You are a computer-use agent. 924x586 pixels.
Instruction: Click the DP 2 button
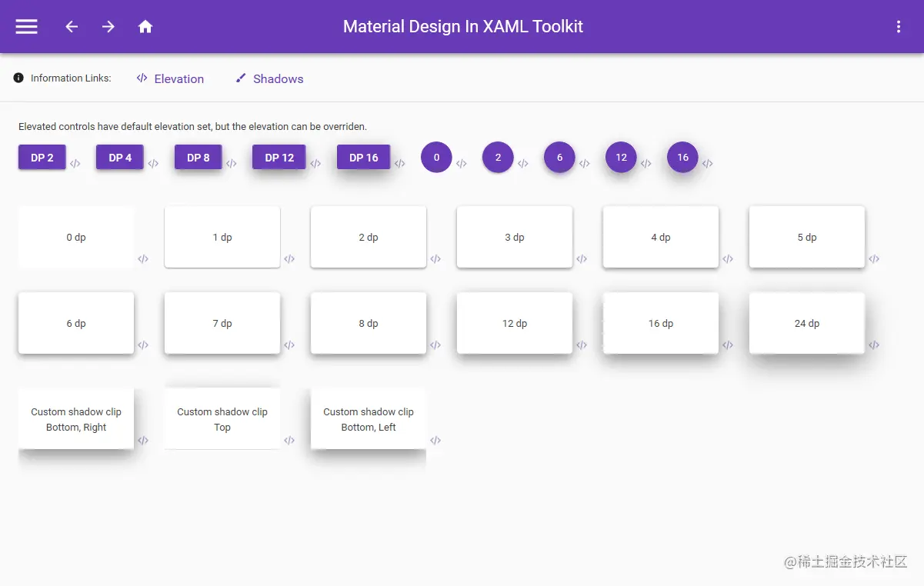coord(42,158)
